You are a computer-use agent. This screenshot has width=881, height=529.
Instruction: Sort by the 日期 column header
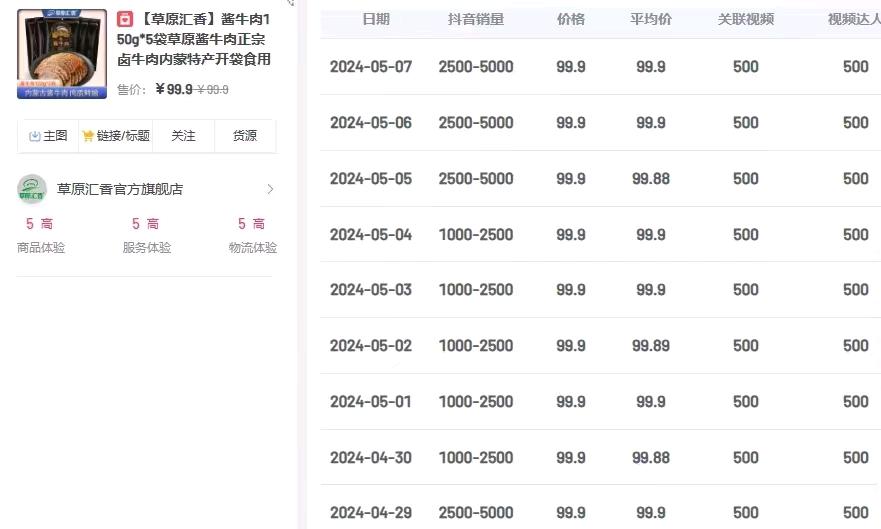(x=376, y=19)
